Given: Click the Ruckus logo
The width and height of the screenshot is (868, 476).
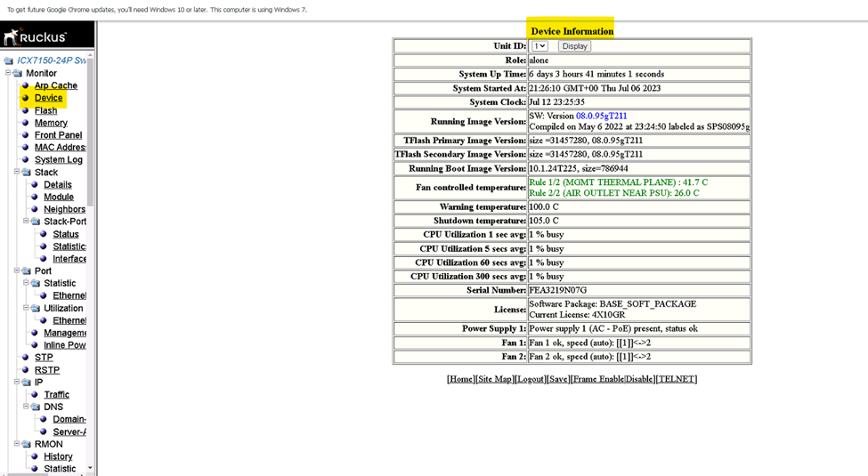Looking at the screenshot, I should [x=35, y=36].
